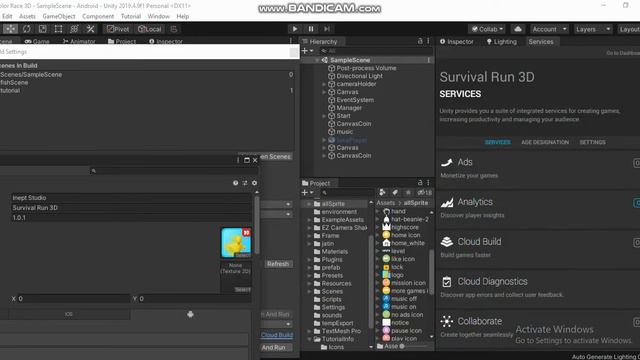Select the music off sprite
Screen dimensions: 640x360
[404, 299]
